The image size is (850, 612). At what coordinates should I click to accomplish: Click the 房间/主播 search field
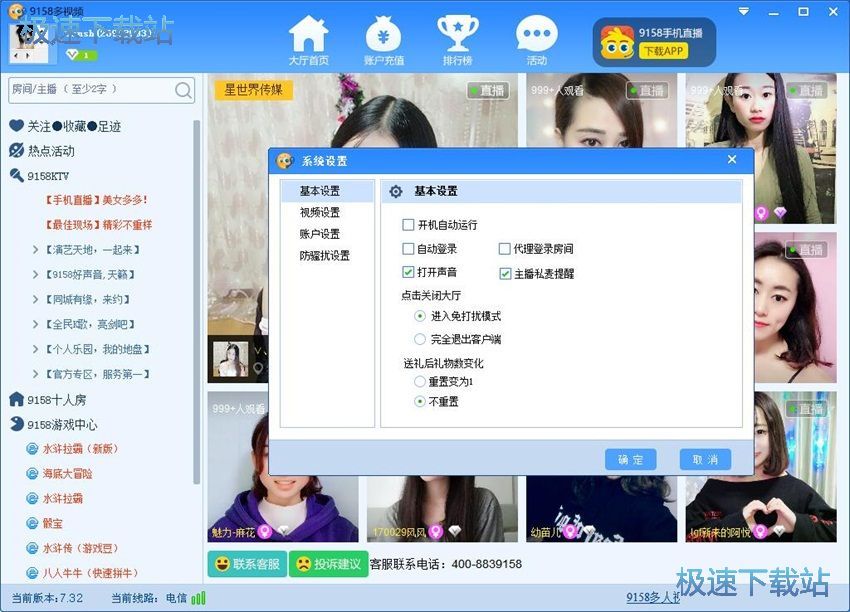tap(101, 90)
